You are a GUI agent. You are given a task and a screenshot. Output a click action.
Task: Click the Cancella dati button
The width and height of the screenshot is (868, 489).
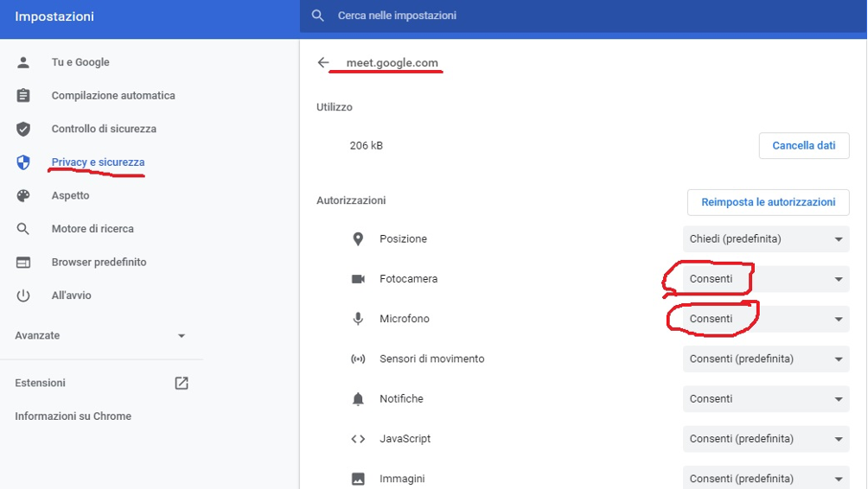click(x=804, y=145)
